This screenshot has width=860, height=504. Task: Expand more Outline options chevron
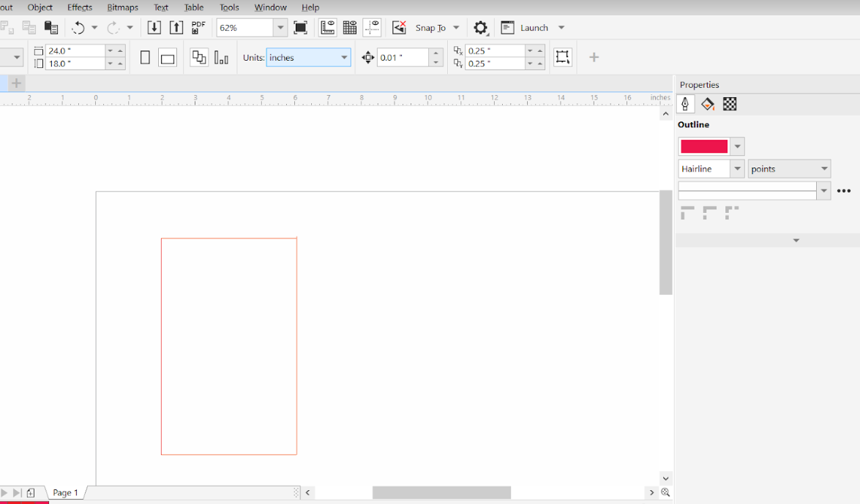(x=796, y=240)
